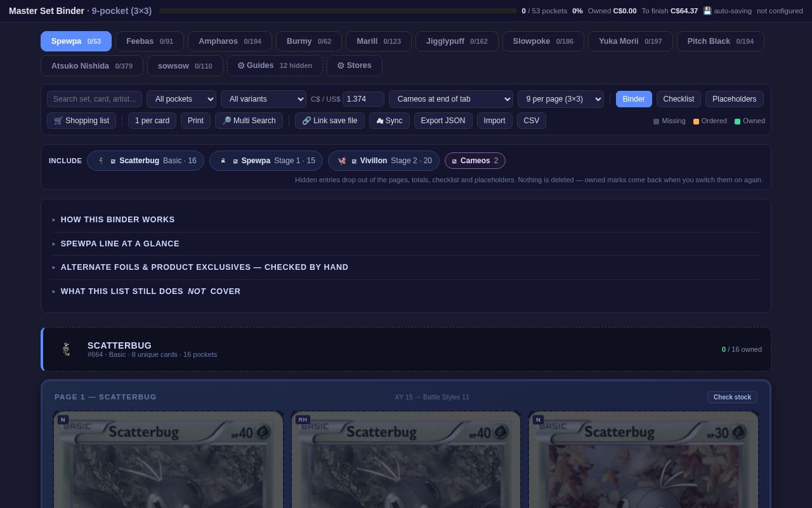Click the pockets progress bar at top
The image size is (812, 508).
tap(338, 11)
